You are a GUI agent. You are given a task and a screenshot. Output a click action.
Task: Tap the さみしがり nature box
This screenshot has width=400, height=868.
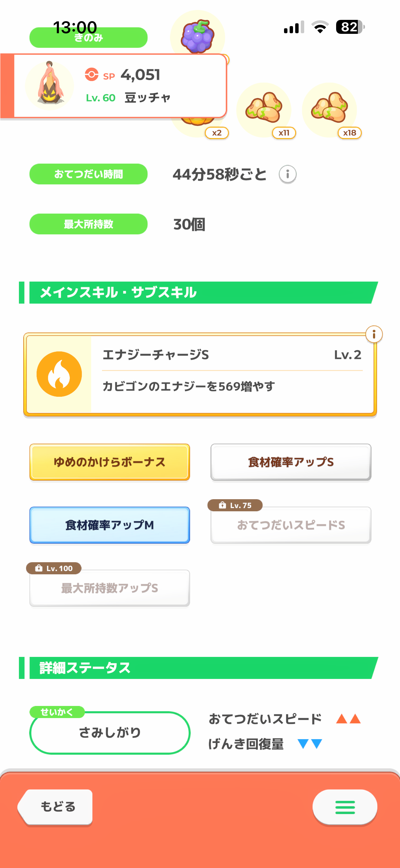pos(110,733)
